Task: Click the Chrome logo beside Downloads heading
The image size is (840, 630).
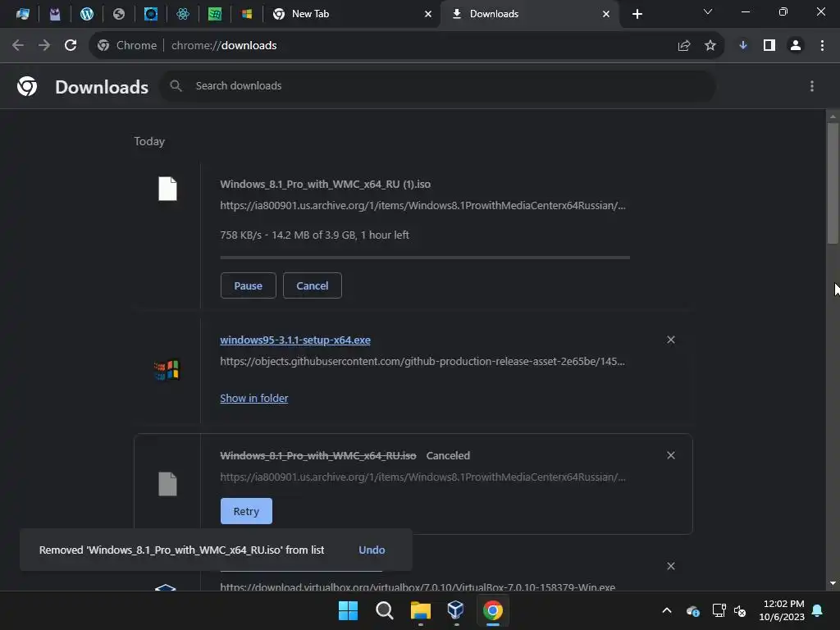Action: click(27, 86)
